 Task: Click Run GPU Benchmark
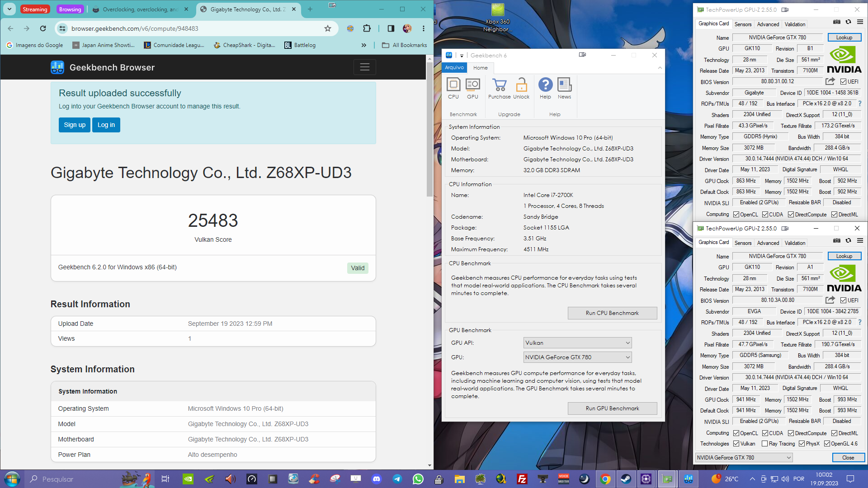click(x=612, y=408)
